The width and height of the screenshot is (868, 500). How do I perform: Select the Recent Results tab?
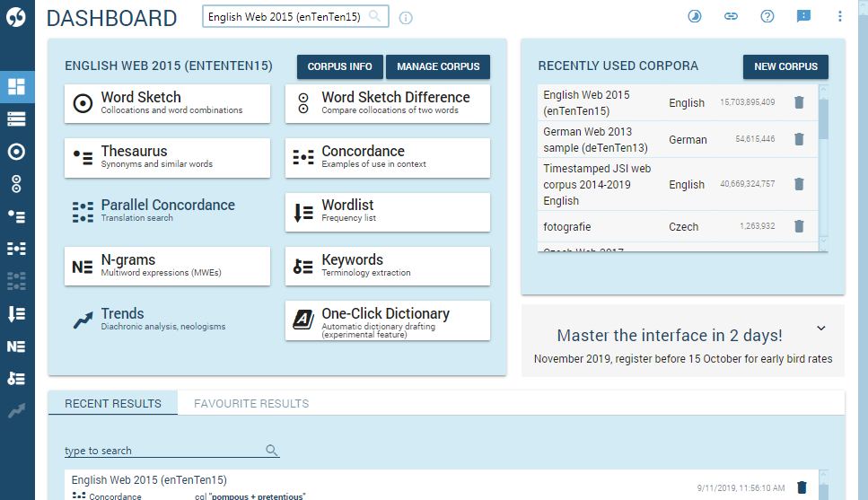coord(113,404)
